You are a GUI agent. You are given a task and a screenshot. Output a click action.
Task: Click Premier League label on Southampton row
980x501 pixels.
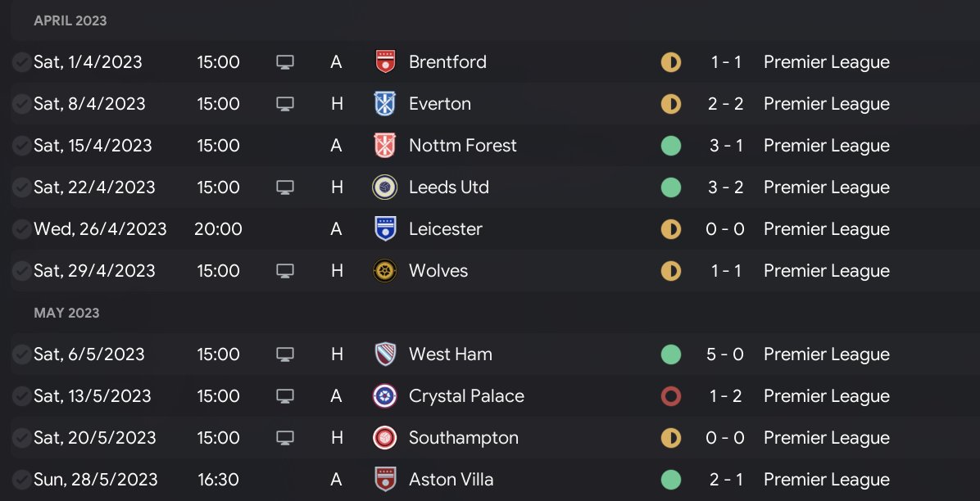click(826, 438)
